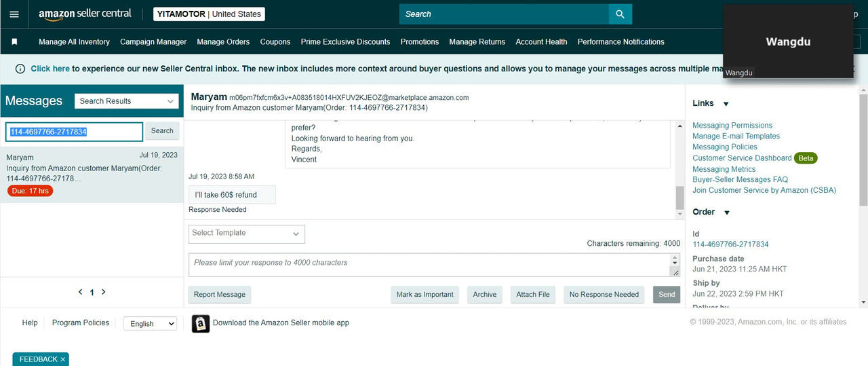The image size is (868, 366).
Task: Click the conversation scroll down arrow
Action: coord(680,214)
